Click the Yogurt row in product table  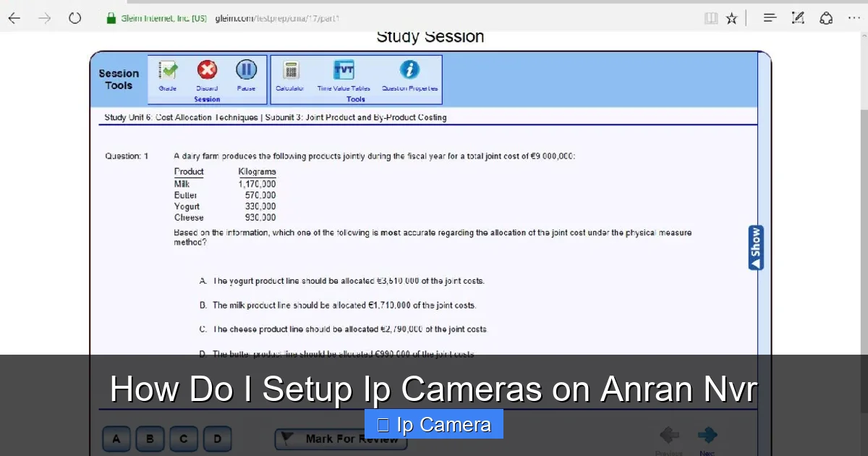[x=225, y=206]
